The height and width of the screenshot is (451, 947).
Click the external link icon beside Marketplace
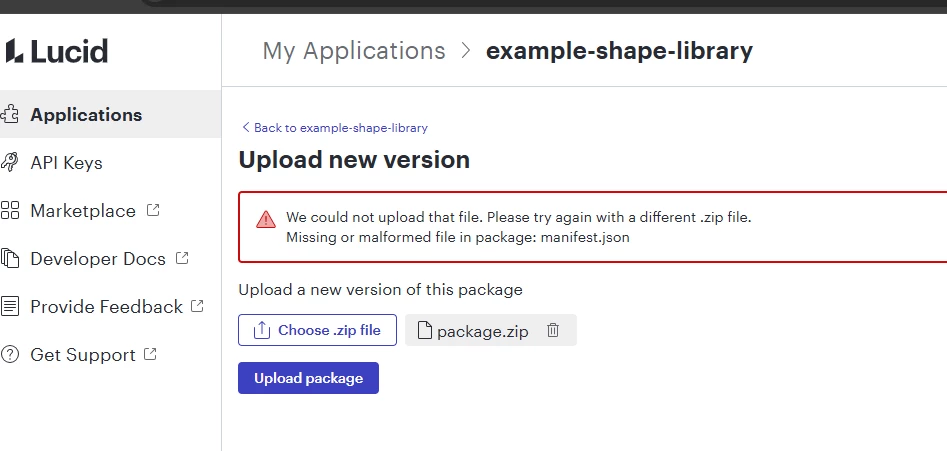153,210
